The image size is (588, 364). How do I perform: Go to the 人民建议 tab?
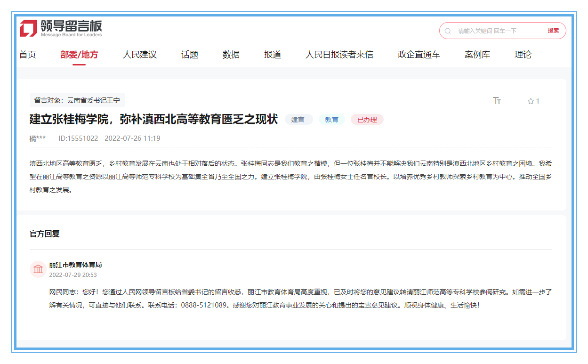140,55
